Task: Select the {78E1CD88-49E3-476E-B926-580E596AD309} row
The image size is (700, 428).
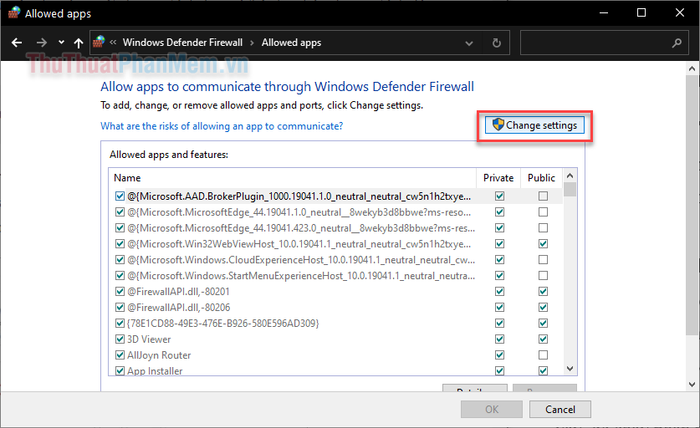Action: (336, 323)
